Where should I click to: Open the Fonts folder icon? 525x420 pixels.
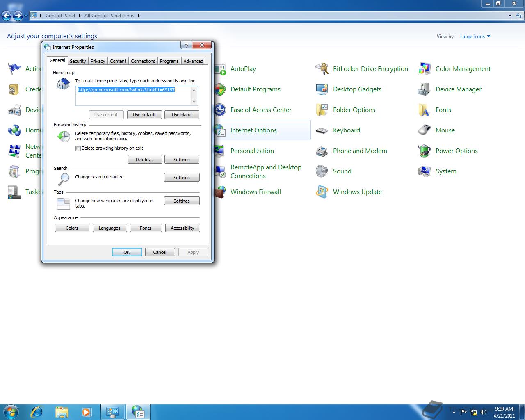pyautogui.click(x=425, y=110)
